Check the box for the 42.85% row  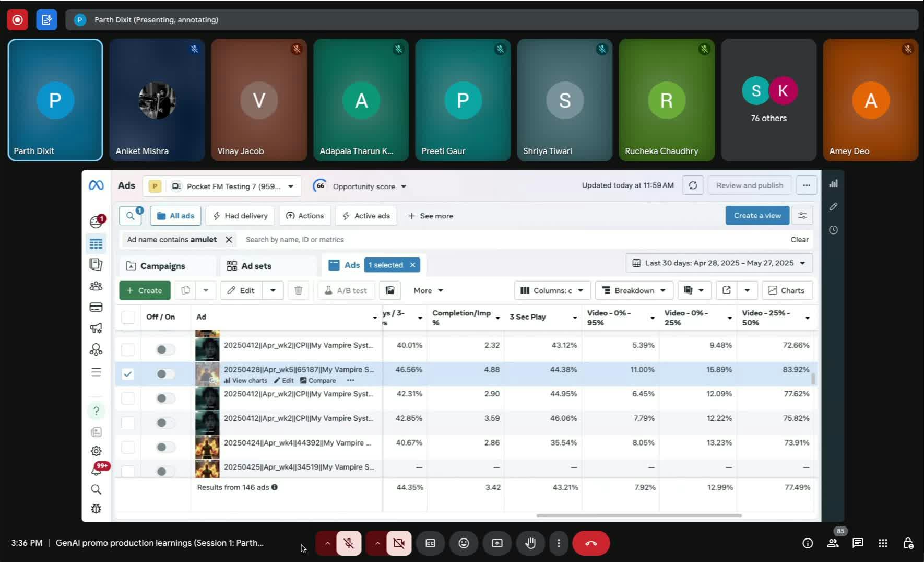(128, 423)
